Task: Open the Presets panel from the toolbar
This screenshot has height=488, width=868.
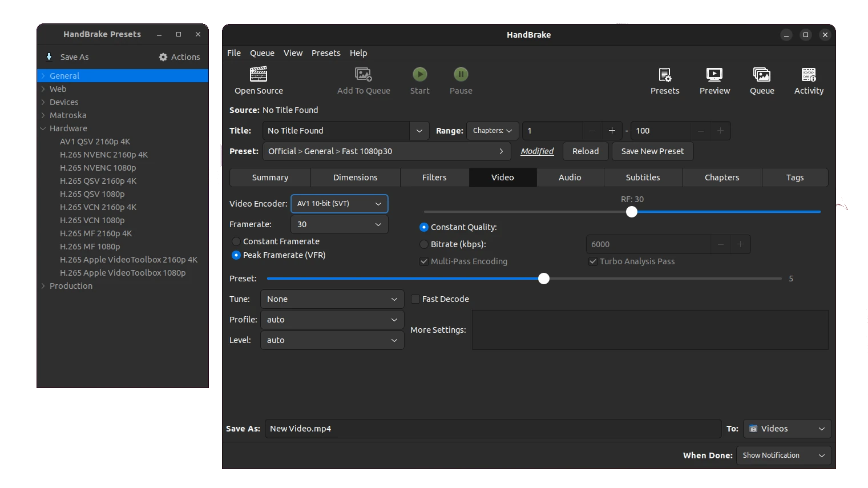Action: pyautogui.click(x=665, y=74)
